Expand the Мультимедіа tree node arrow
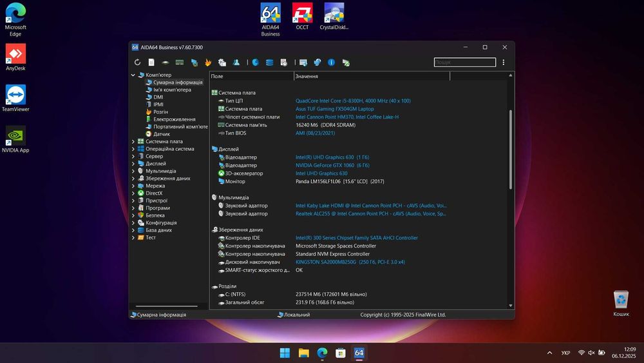 (133, 171)
